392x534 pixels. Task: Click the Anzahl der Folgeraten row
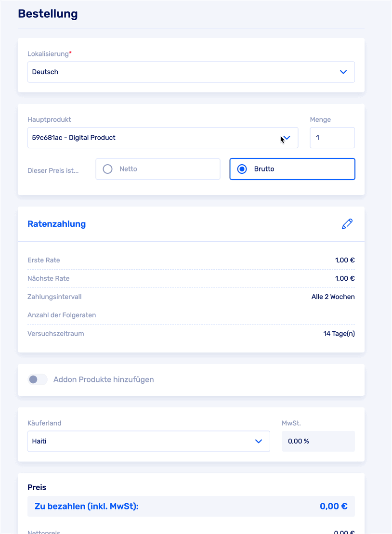191,315
